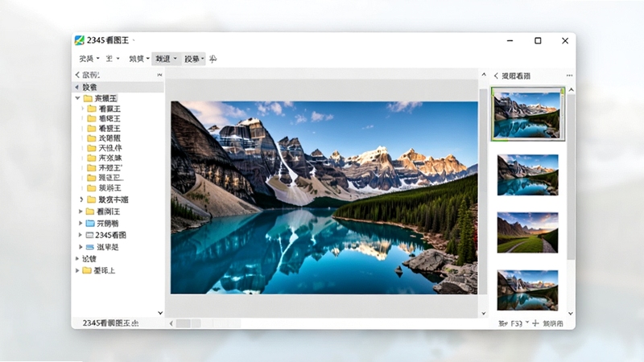The image size is (644, 362).
Task: Minimize the 2345看图王 window
Action: [510, 41]
